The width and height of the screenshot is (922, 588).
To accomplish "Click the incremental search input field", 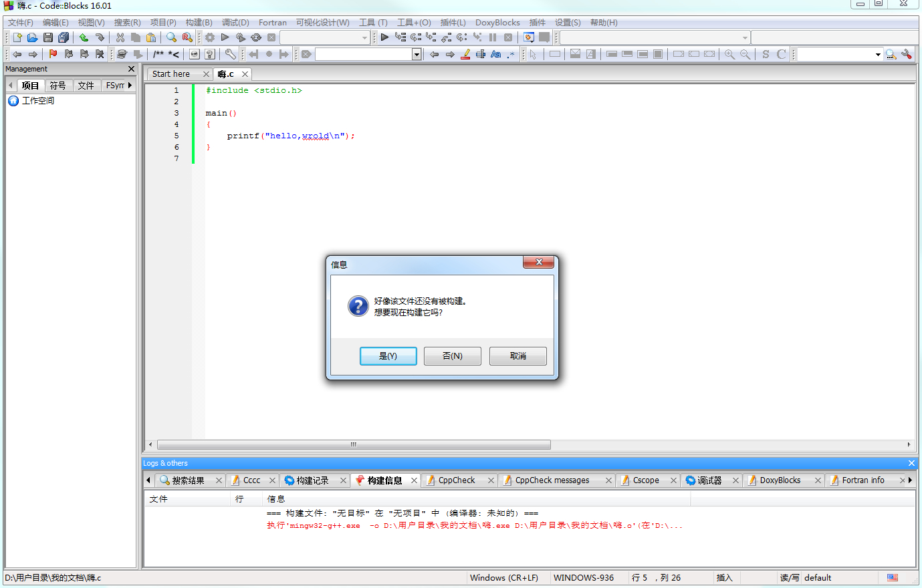I will [x=364, y=54].
